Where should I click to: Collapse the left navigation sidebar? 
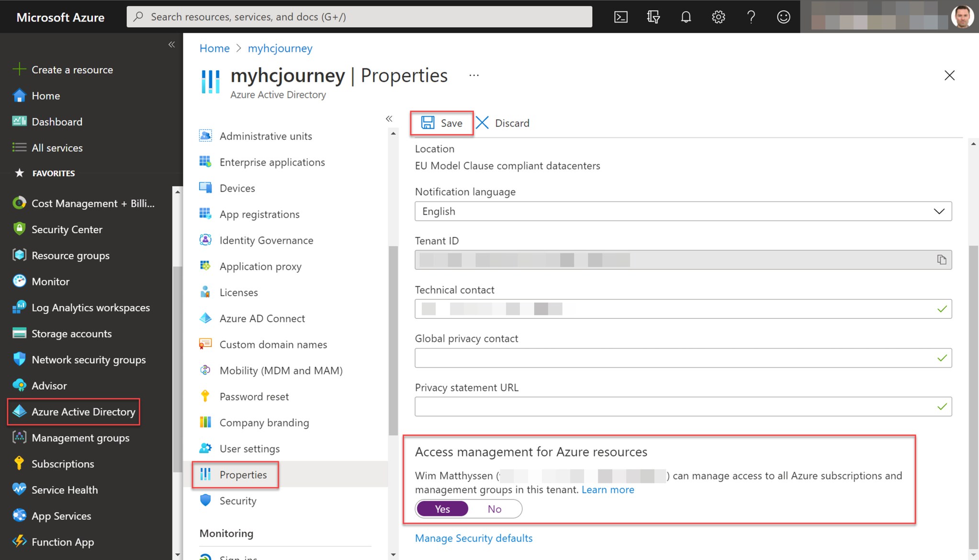172,44
